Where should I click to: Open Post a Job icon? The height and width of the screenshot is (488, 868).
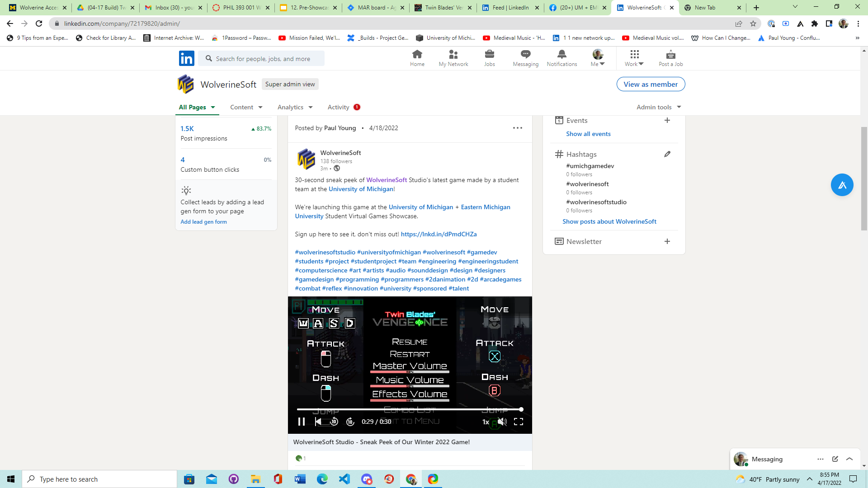tap(670, 58)
